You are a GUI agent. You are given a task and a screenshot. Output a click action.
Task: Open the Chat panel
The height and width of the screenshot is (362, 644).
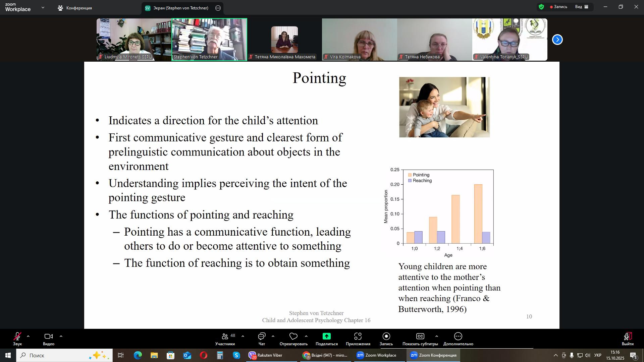point(262,337)
